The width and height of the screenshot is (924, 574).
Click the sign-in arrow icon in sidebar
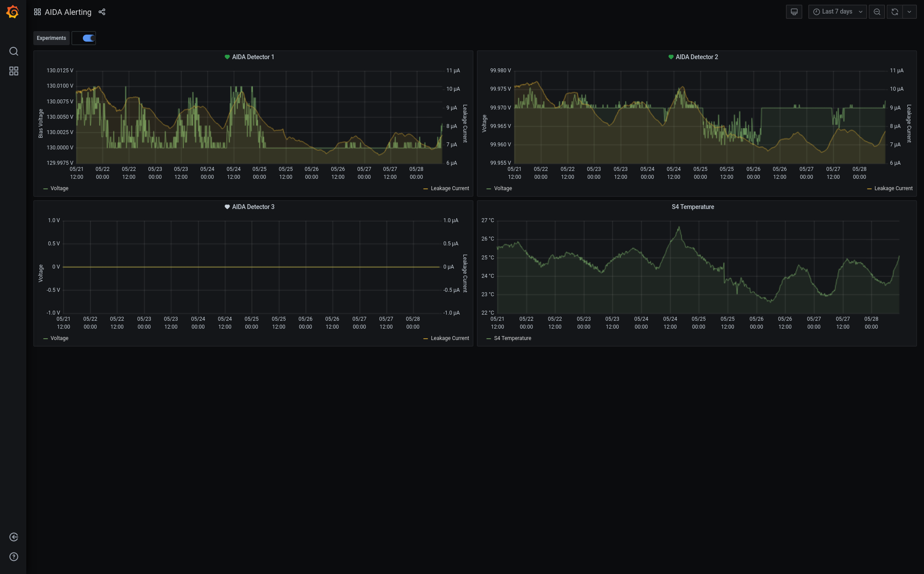14,537
